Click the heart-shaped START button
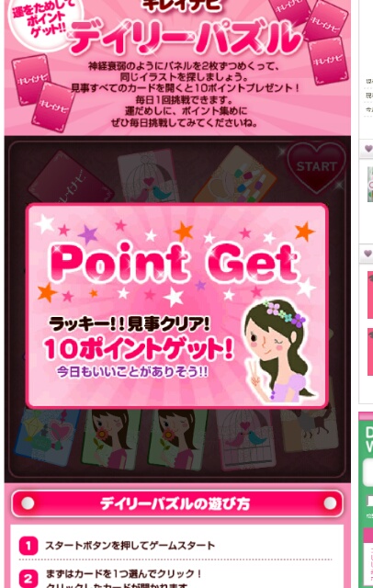 [317, 168]
